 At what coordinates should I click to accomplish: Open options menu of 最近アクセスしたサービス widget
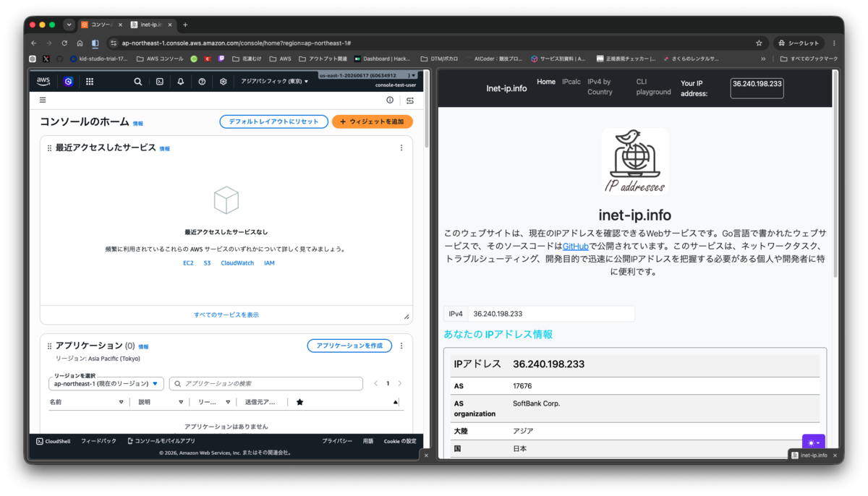[401, 147]
